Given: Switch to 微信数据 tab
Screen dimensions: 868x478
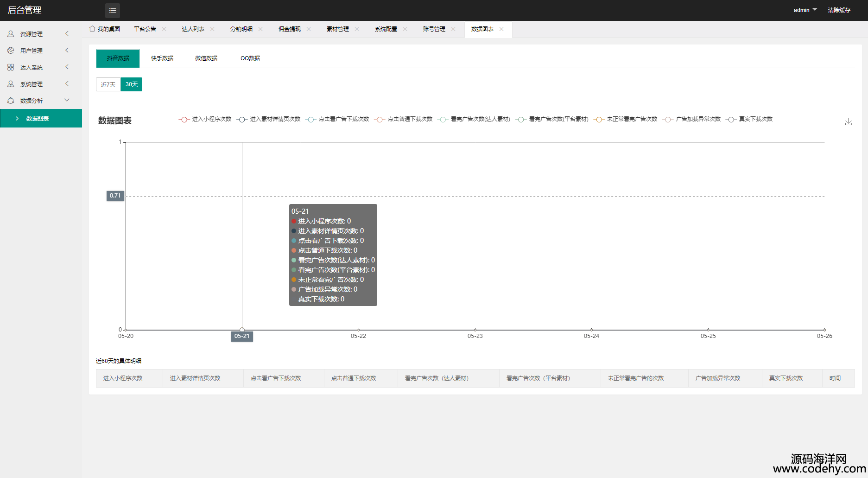Looking at the screenshot, I should [x=206, y=58].
